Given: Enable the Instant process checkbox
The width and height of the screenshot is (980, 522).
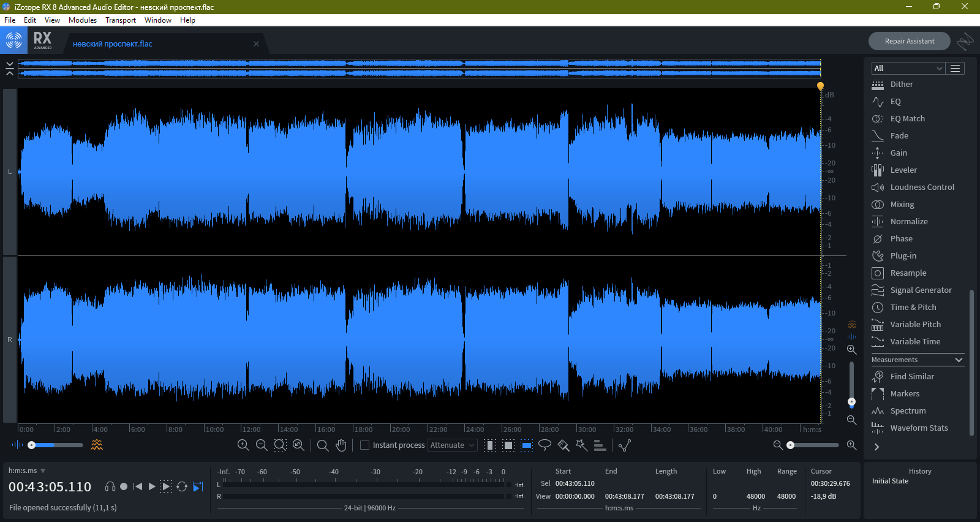Looking at the screenshot, I should point(365,445).
